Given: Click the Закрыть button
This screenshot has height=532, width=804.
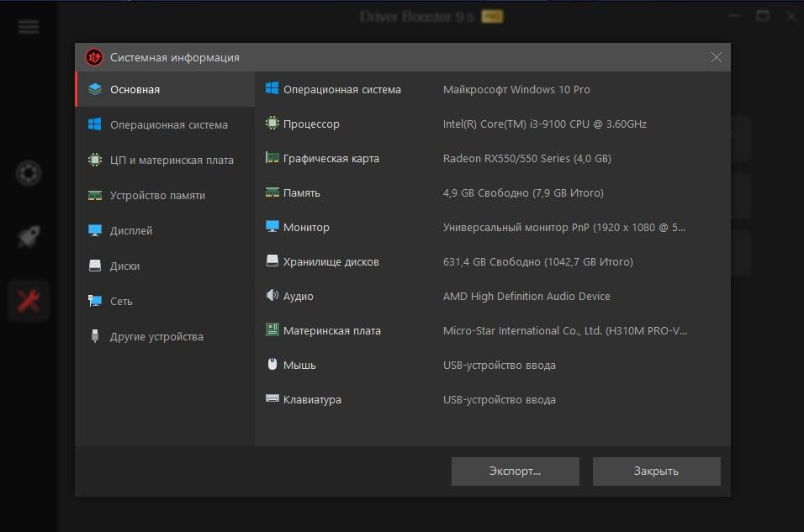Looking at the screenshot, I should pos(656,471).
